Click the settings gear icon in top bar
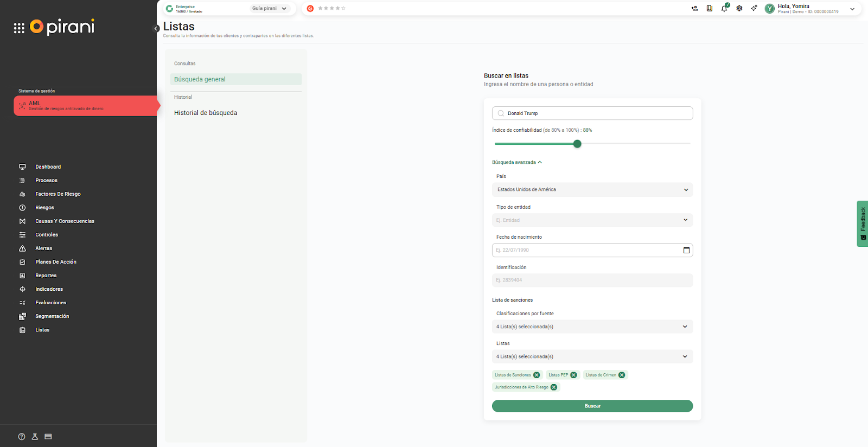This screenshot has width=868, height=447. [739, 9]
